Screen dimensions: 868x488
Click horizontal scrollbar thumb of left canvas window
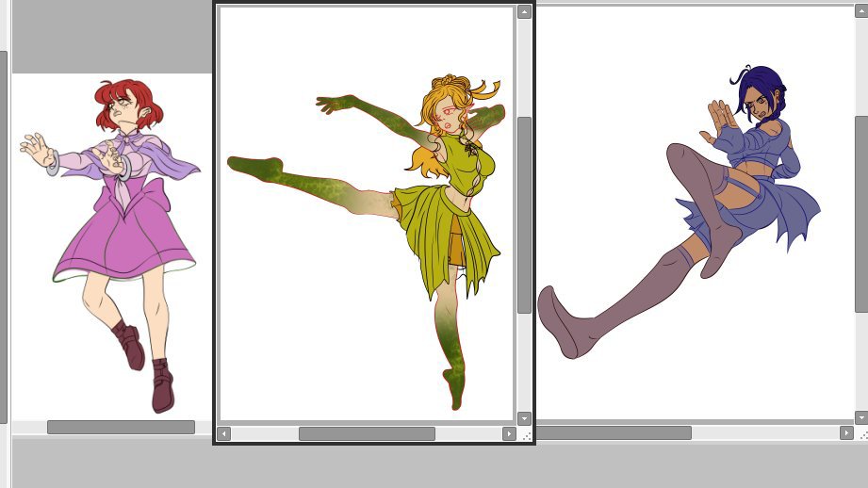coord(121,427)
